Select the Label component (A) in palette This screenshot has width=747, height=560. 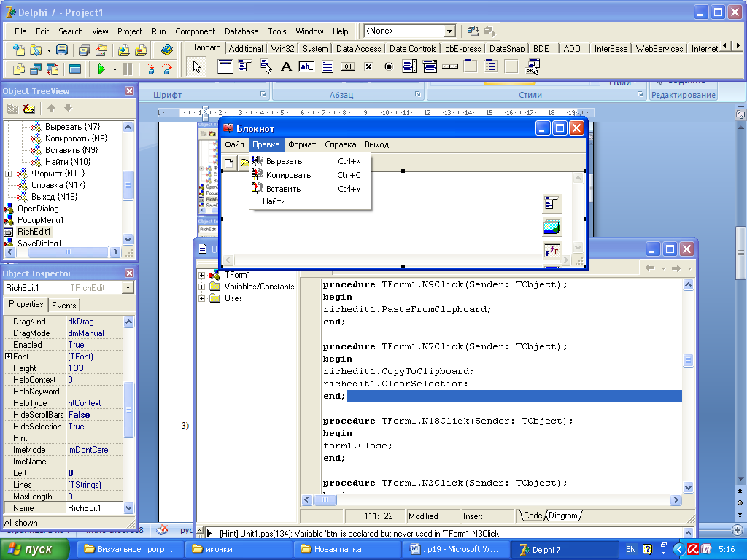pyautogui.click(x=286, y=66)
